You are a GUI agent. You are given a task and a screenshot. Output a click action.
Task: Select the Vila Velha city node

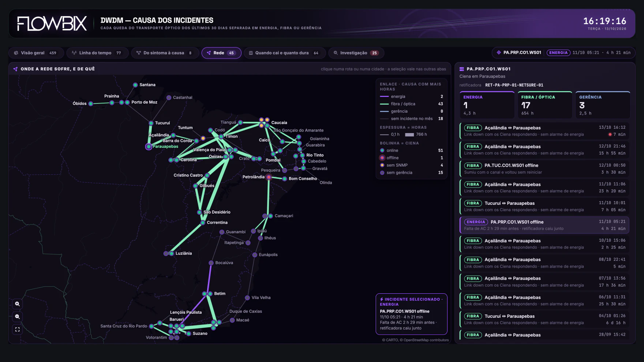(x=247, y=298)
